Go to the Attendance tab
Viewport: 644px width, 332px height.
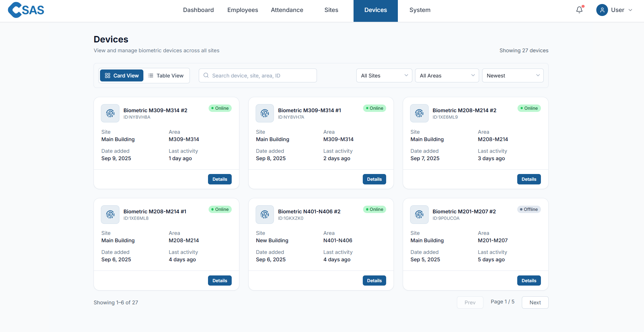coord(287,10)
